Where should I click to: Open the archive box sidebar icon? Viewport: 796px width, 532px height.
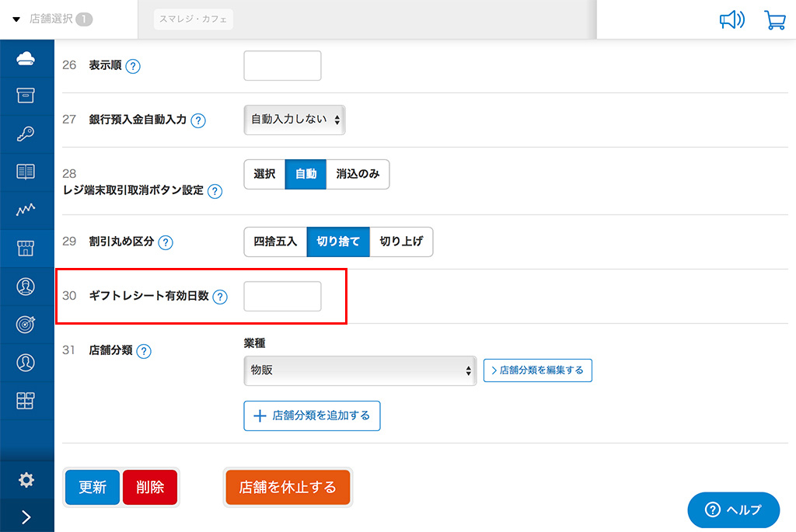point(26,96)
